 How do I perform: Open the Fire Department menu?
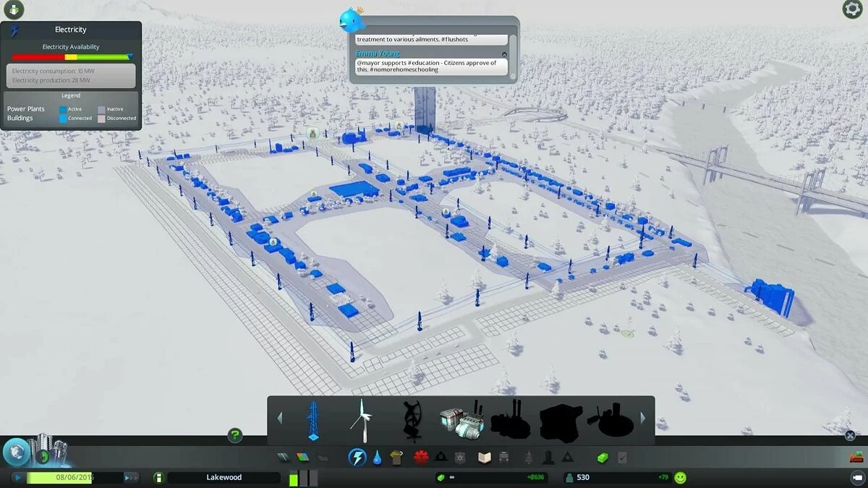click(x=440, y=458)
